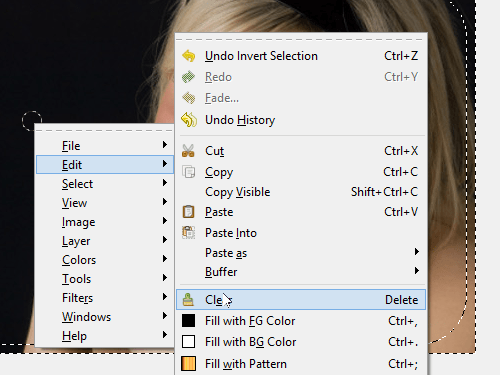Choose Undo History entry
500x375 pixels.
point(301,120)
